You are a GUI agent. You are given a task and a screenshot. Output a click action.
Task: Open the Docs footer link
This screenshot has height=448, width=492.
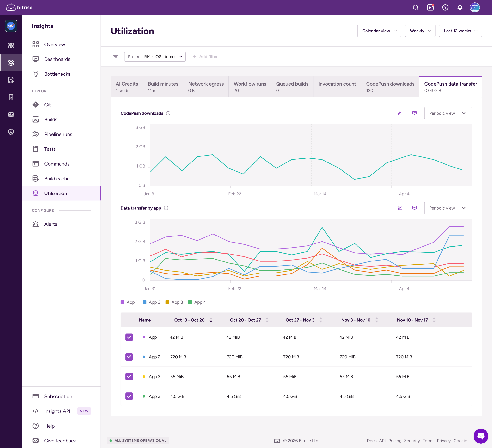click(371, 441)
